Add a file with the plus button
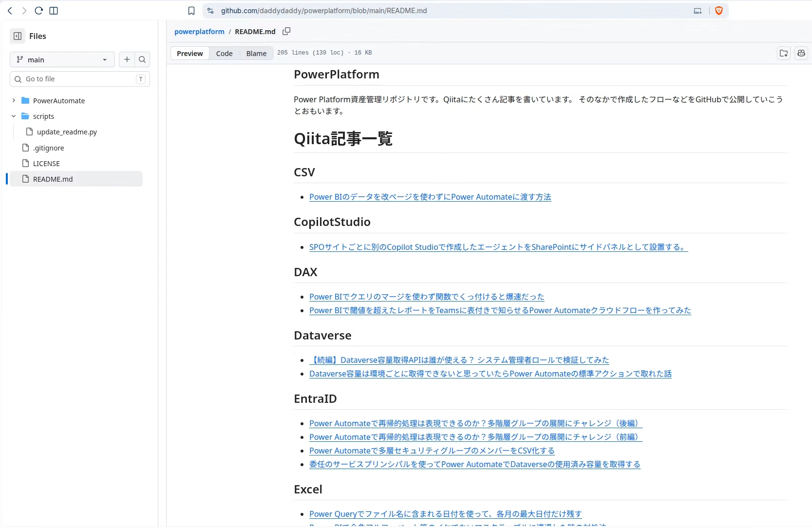Viewport: 812px width, 528px height. (x=127, y=59)
